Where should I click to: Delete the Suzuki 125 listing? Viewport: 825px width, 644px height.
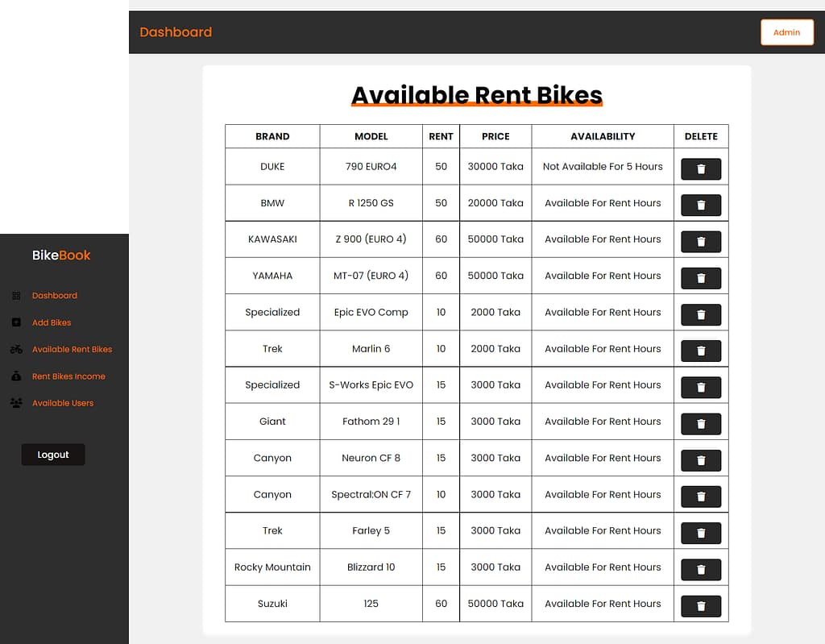(x=700, y=605)
